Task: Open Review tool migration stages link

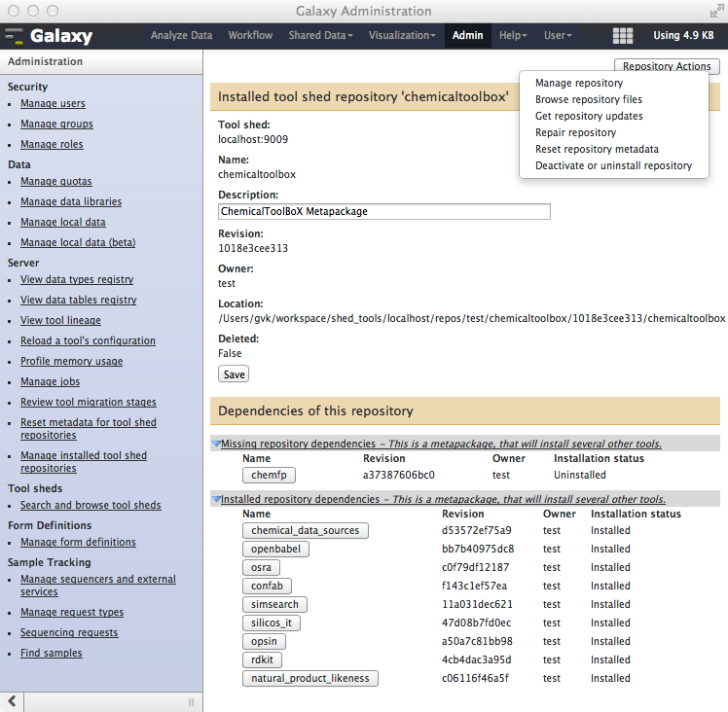Action: (89, 402)
